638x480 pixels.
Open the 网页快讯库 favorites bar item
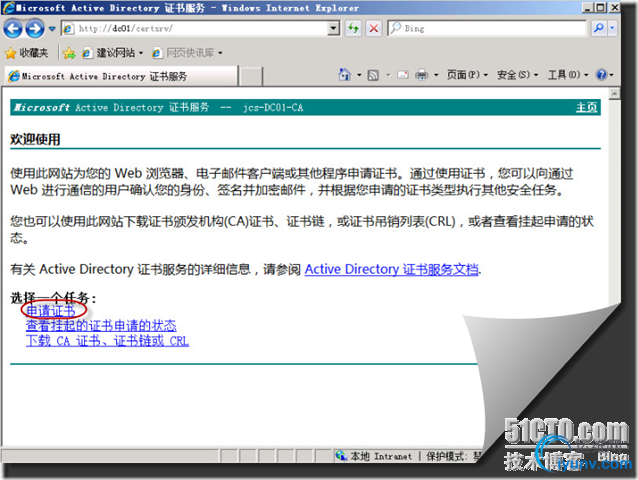pos(187,53)
